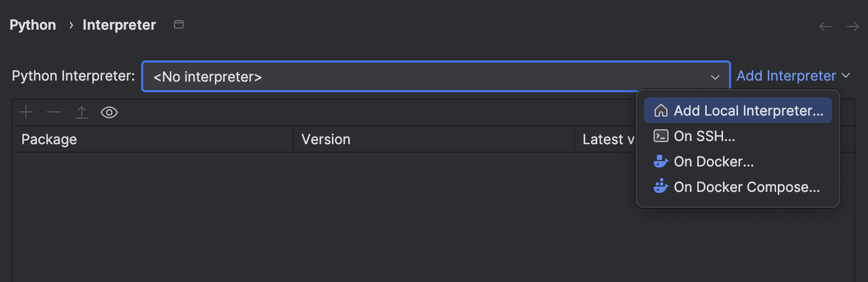Click the back navigation arrow
868x282 pixels.
pos(826,27)
